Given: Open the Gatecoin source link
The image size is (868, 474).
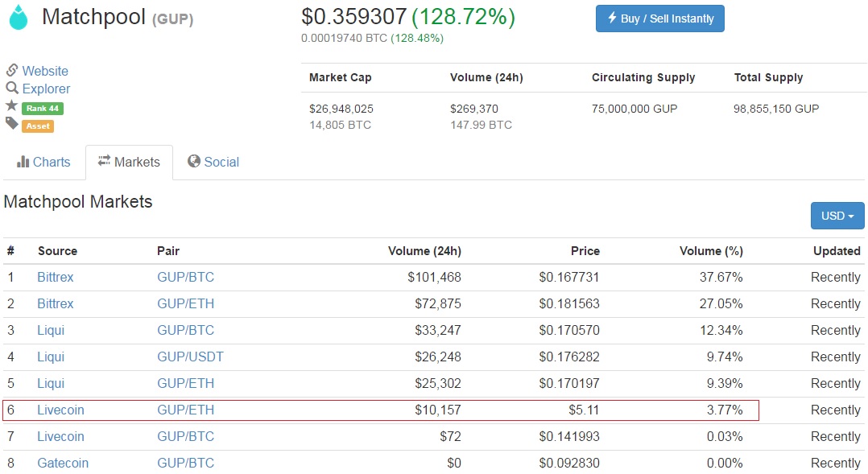Looking at the screenshot, I should (x=63, y=463).
